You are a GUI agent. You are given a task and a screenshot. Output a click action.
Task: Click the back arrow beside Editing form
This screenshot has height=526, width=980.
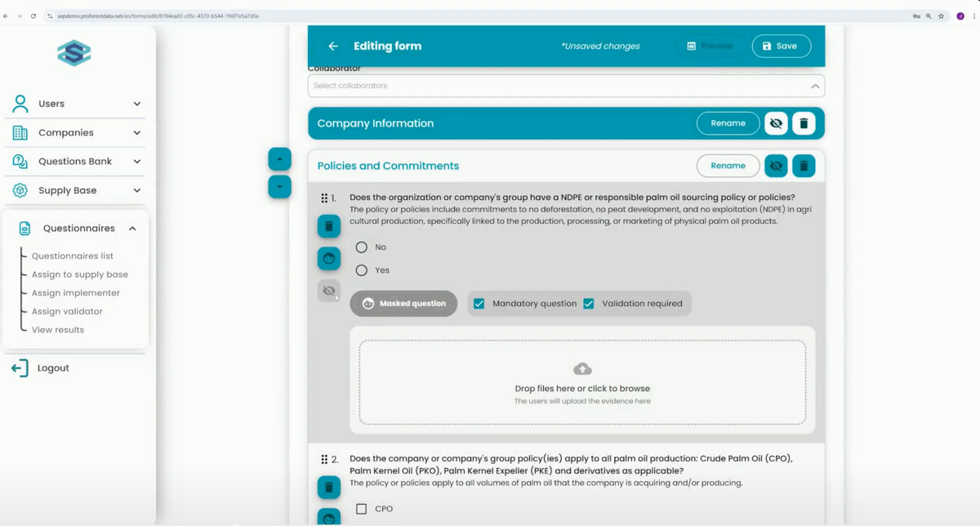tap(332, 47)
